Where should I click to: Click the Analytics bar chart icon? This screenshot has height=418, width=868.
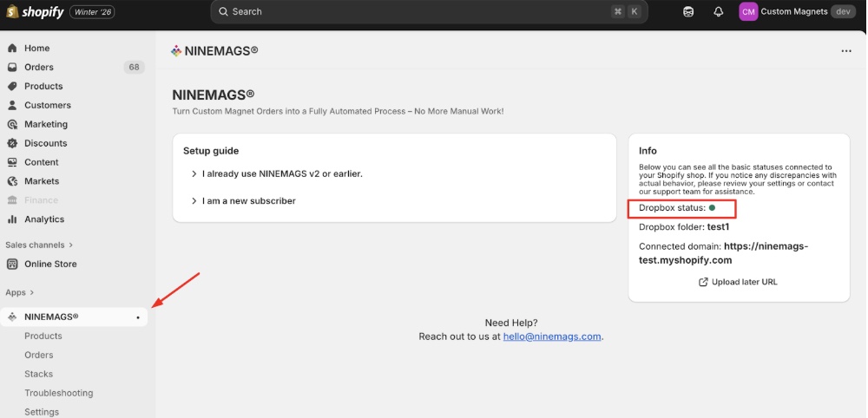click(12, 219)
